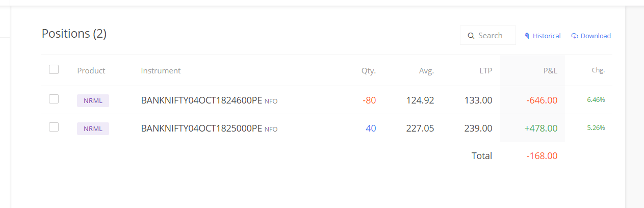Sort by the Avg. column header
Screen dimensions: 644x208
coord(426,70)
